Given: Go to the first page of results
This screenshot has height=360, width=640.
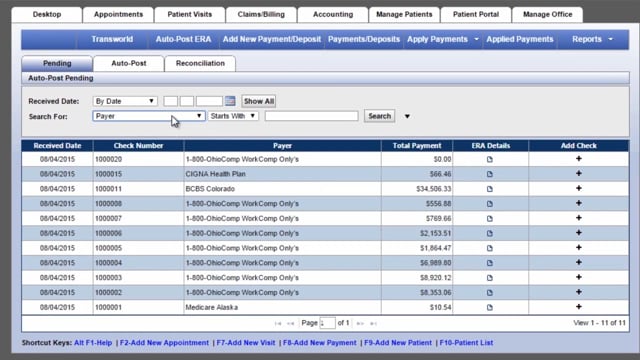Looking at the screenshot, I should click(x=278, y=323).
